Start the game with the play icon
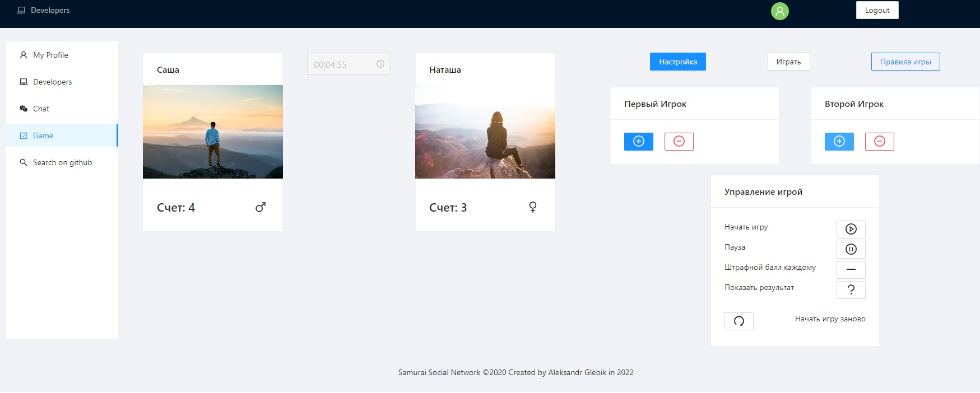Image resolution: width=980 pixels, height=393 pixels. pos(851,229)
